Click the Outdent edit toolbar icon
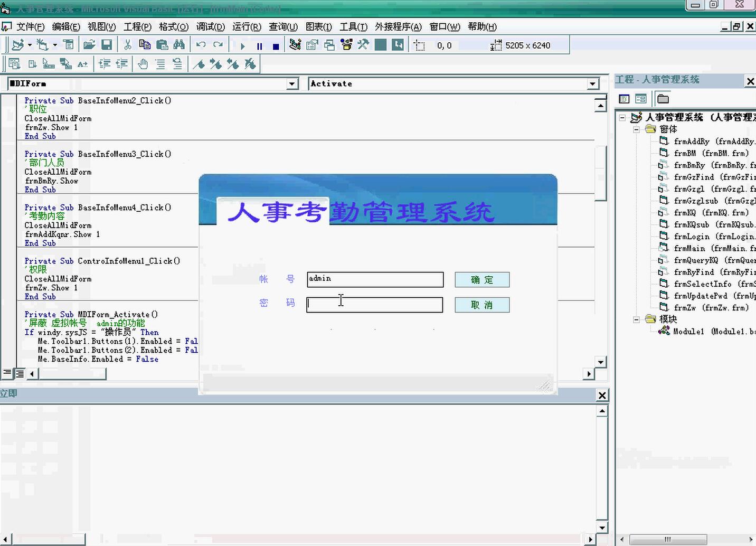This screenshot has height=546, width=756. [x=122, y=64]
